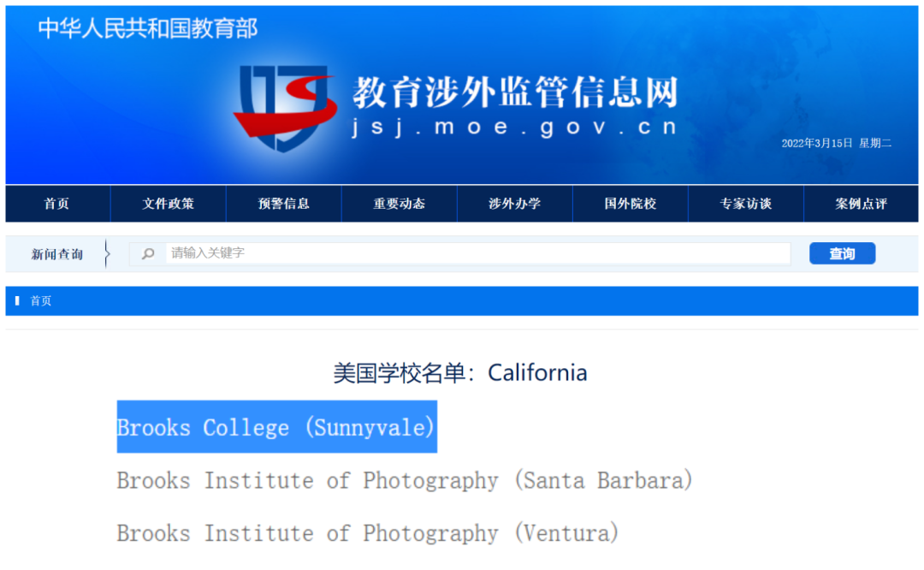Select 重要动态 in the navigation bar
Screen dimensions: 924x570
(399, 204)
